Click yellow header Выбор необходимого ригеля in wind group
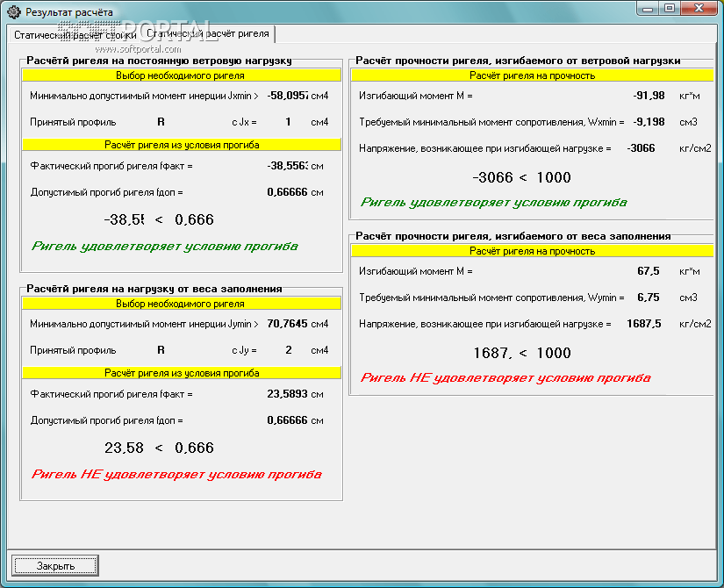Screen dimensions: 724x588 182,75
